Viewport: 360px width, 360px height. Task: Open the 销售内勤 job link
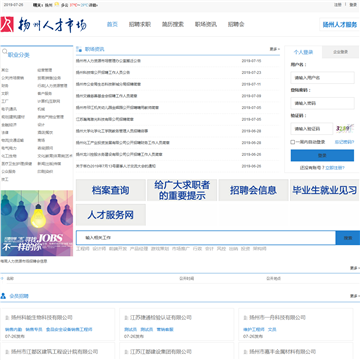(13, 329)
